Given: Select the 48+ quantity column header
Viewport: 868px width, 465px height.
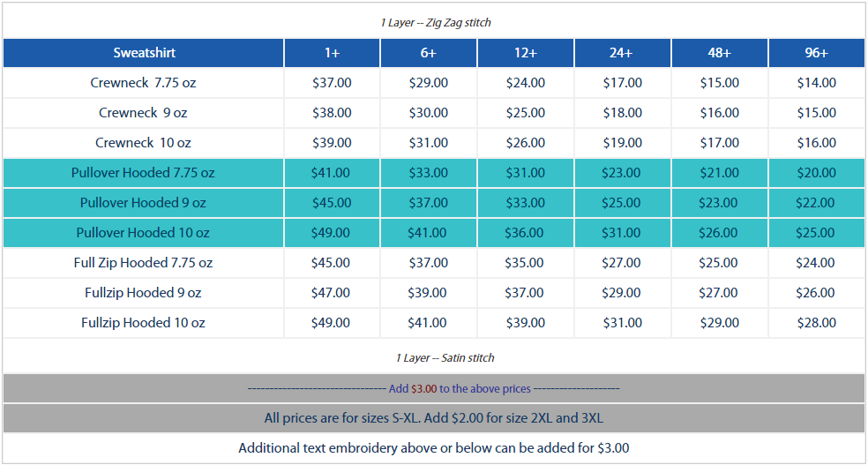Looking at the screenshot, I should [719, 53].
